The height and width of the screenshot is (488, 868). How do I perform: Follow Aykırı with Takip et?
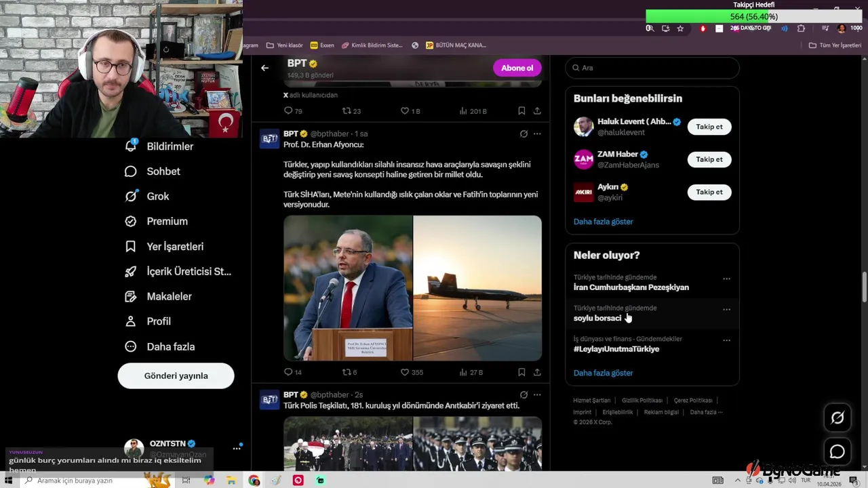point(709,192)
